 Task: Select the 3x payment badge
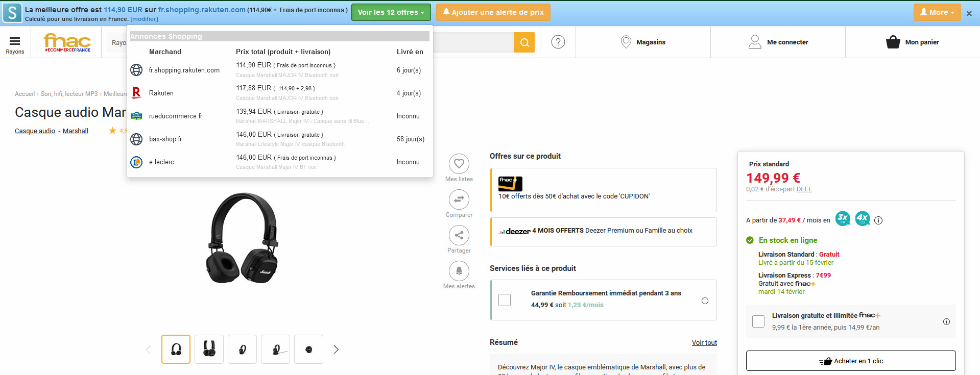[x=843, y=218]
